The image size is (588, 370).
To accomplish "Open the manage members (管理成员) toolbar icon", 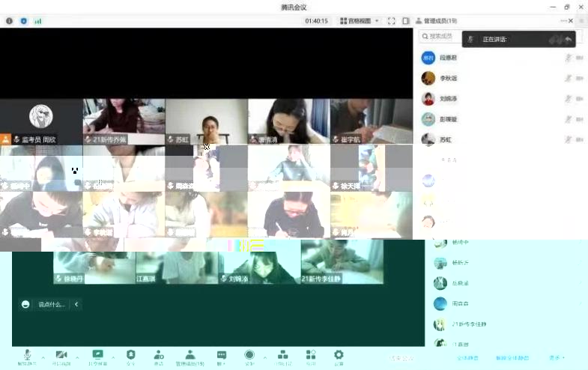I will [190, 354].
